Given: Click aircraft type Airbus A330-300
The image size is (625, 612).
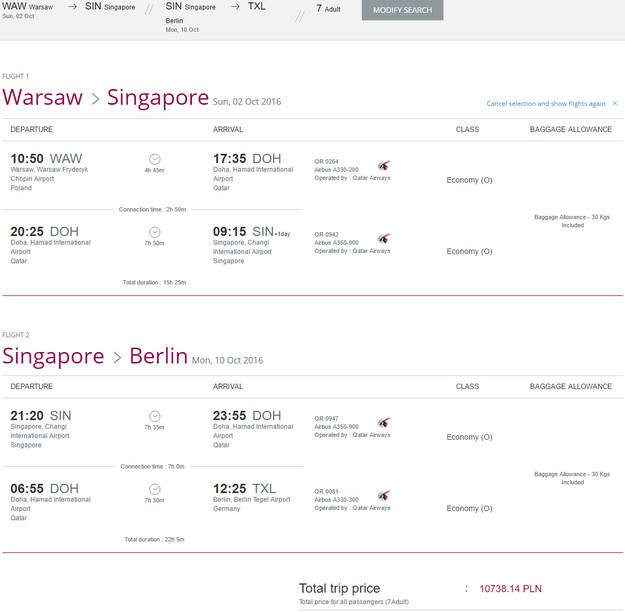Looking at the screenshot, I should (336, 500).
